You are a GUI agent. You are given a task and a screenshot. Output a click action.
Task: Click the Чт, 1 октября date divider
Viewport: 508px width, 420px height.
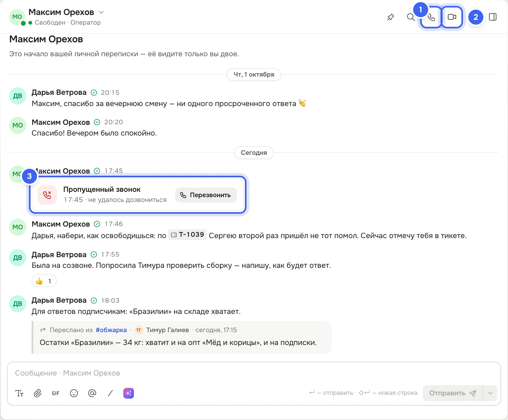coord(254,74)
